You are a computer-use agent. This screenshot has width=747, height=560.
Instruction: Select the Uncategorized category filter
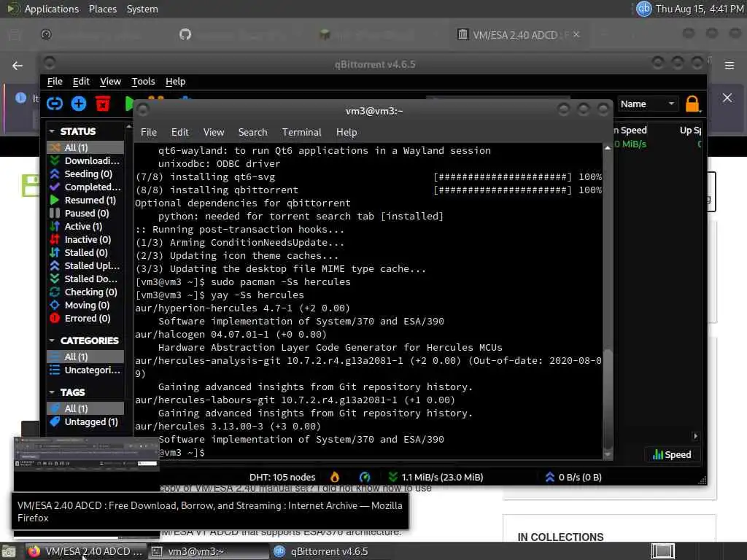click(85, 370)
